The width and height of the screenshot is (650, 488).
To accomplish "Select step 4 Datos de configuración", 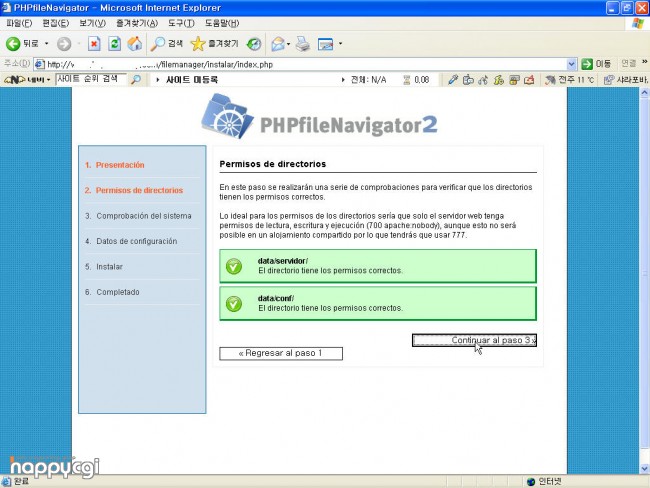I will tap(137, 241).
